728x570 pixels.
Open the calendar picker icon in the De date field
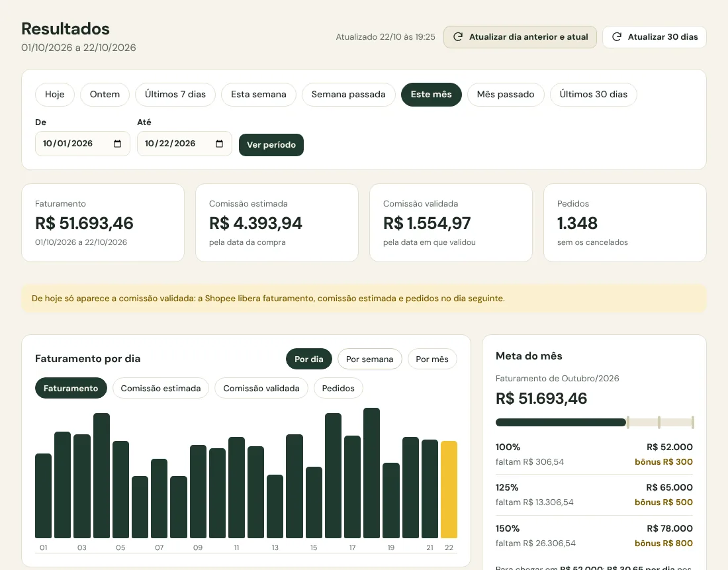[x=117, y=144]
